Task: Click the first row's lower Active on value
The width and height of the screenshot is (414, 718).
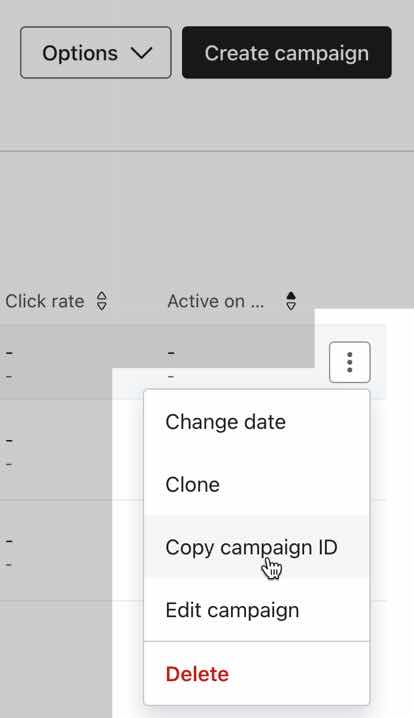Action: pyautogui.click(x=171, y=377)
